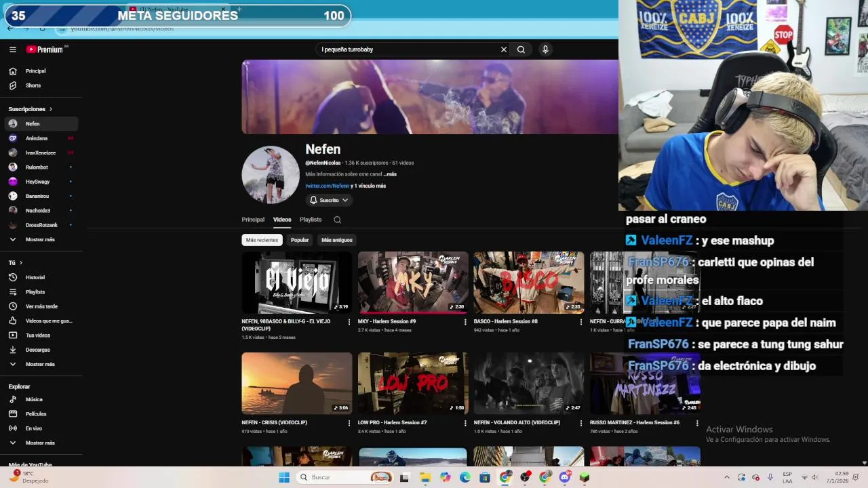
Task: Select the Videos channel tab
Action: [x=282, y=220]
